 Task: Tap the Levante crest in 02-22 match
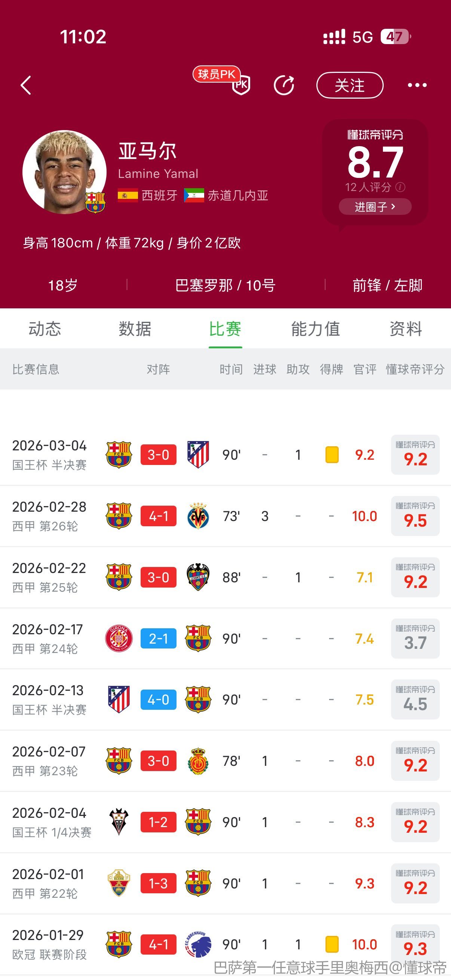pos(198,577)
